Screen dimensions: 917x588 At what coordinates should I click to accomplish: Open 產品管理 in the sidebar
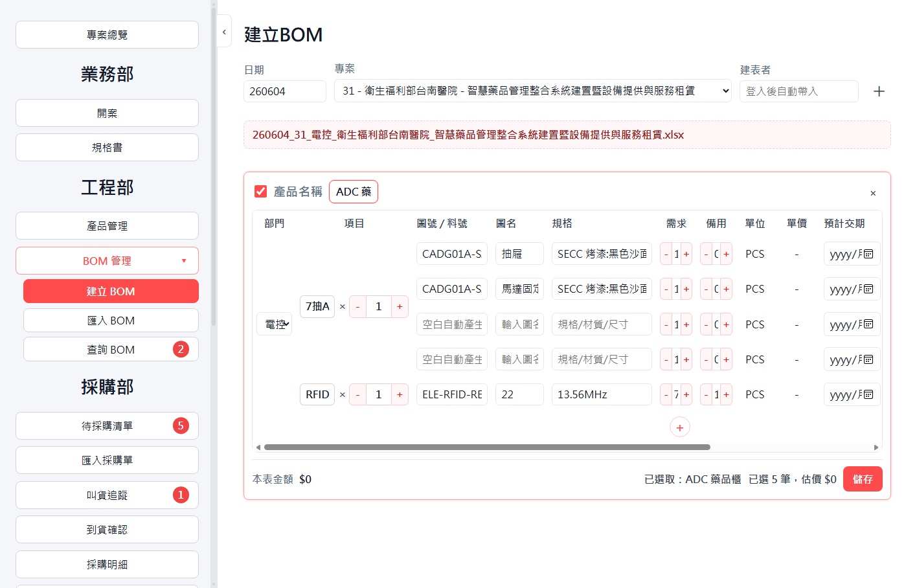tap(107, 225)
